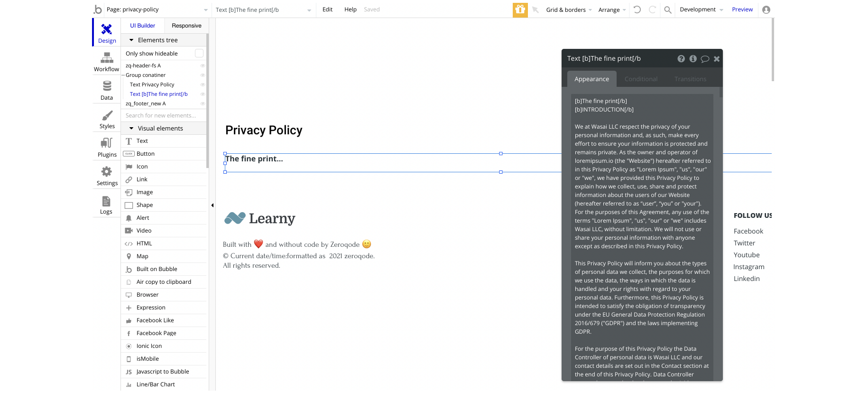
Task: Click the undo arrow icon
Action: 637,9
